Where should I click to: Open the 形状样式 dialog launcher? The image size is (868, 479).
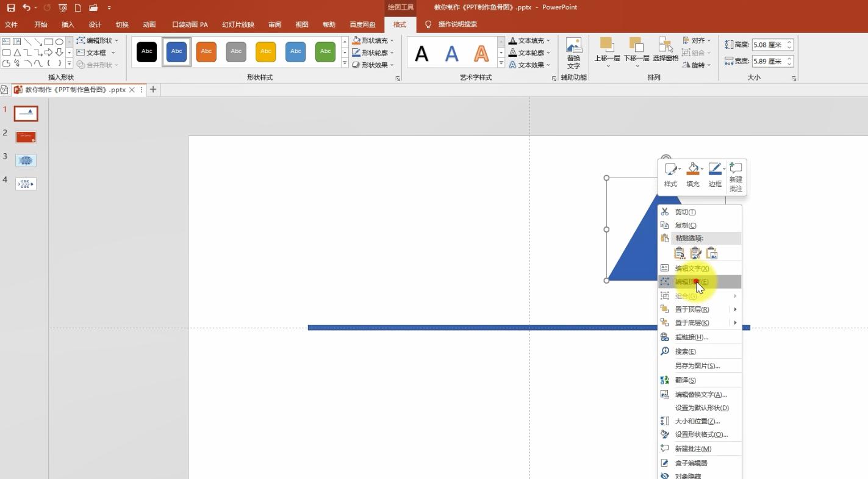click(x=398, y=79)
